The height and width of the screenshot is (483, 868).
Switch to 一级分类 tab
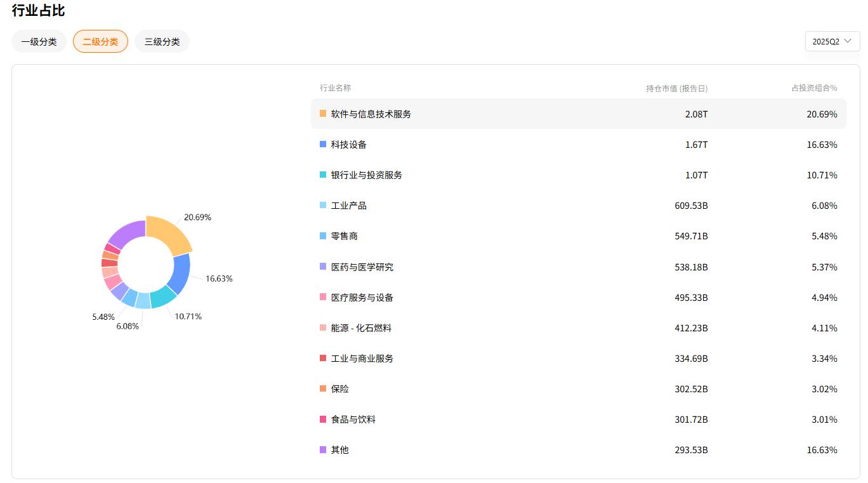(39, 42)
